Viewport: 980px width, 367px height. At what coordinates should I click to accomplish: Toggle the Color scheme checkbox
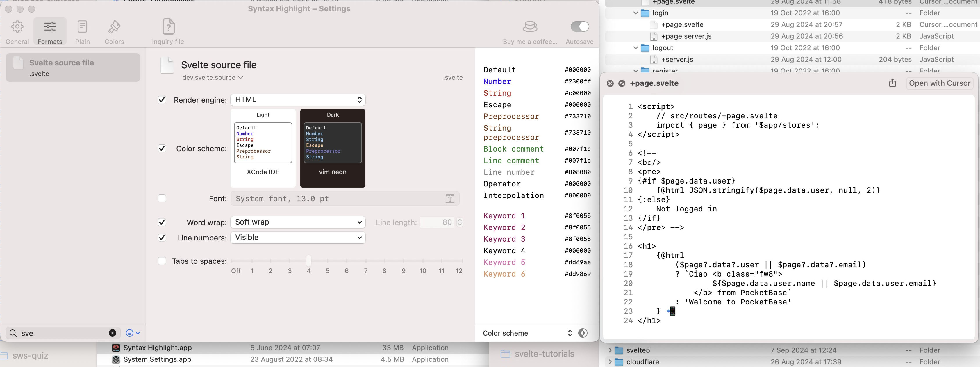[x=162, y=149]
